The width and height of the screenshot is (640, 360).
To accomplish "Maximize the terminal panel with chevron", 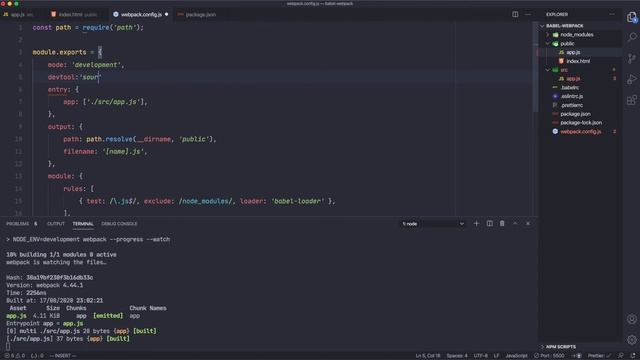I will coord(515,224).
